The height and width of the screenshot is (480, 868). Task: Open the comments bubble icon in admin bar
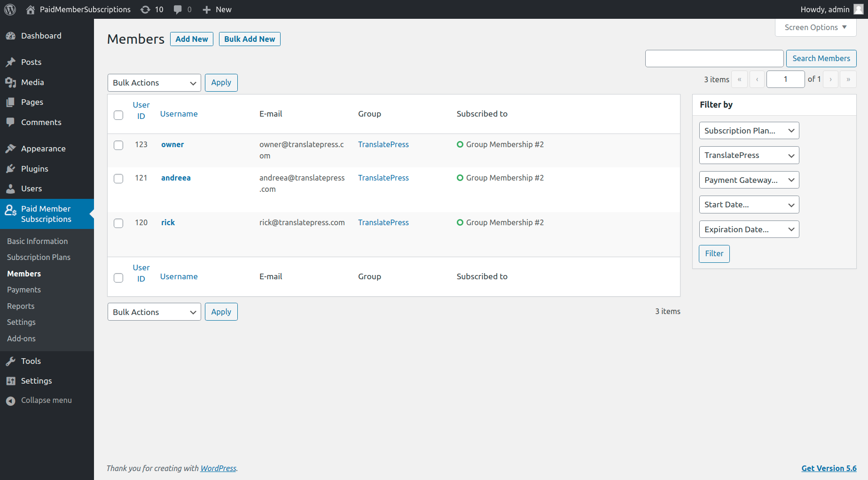pos(178,9)
